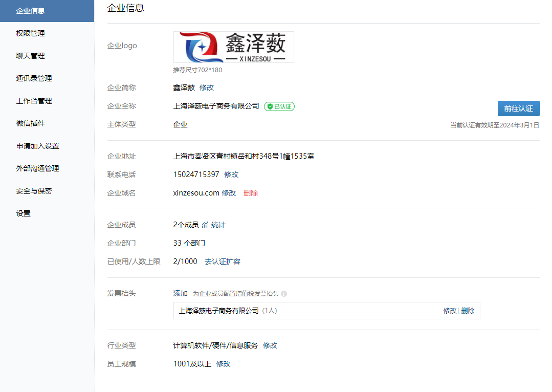Click the 为企业成员配置增值税发票抬头 description
The height and width of the screenshot is (392, 552).
[235, 294]
